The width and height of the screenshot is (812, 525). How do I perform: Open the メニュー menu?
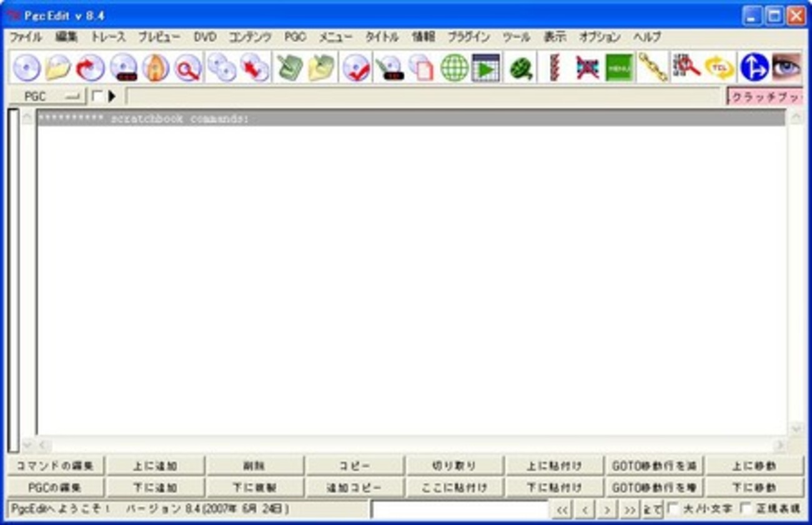coord(335,37)
